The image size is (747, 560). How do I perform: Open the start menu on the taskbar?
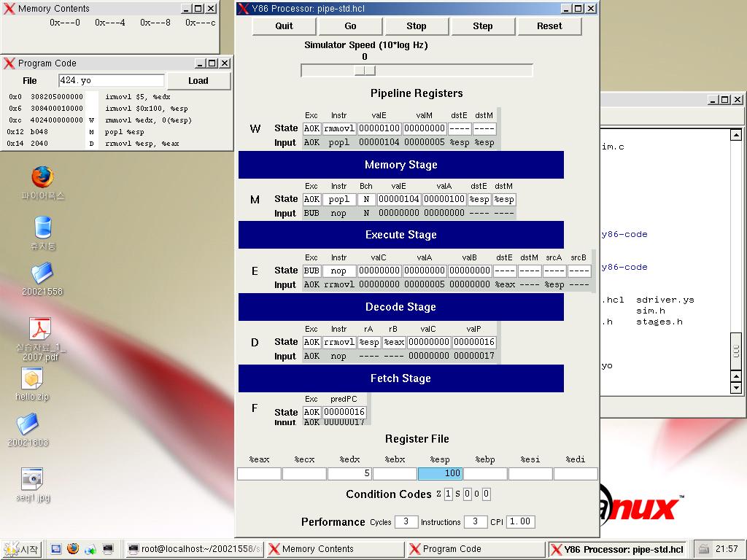(x=22, y=549)
